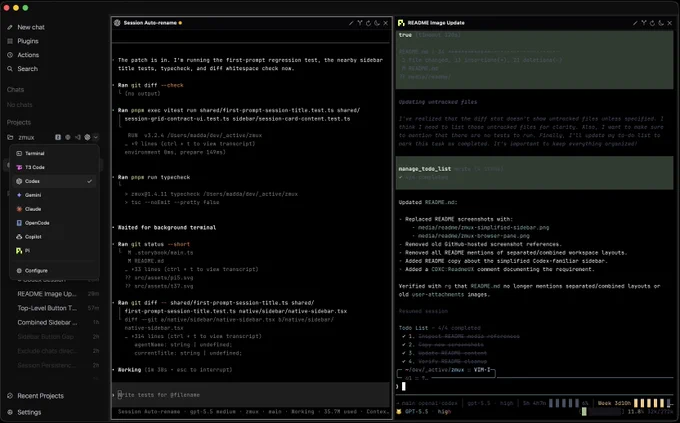
Task: Click the Pi logo in README Image Update header
Action: pos(401,23)
